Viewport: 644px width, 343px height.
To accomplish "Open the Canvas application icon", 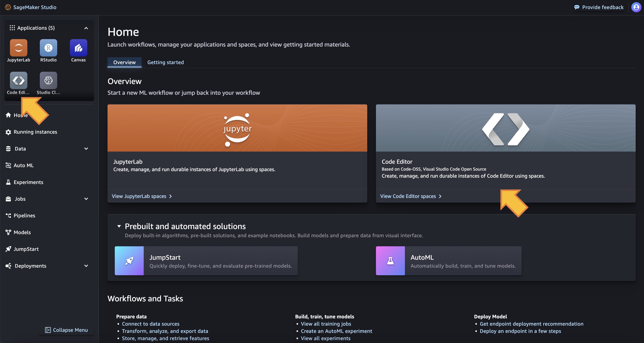I will click(78, 48).
